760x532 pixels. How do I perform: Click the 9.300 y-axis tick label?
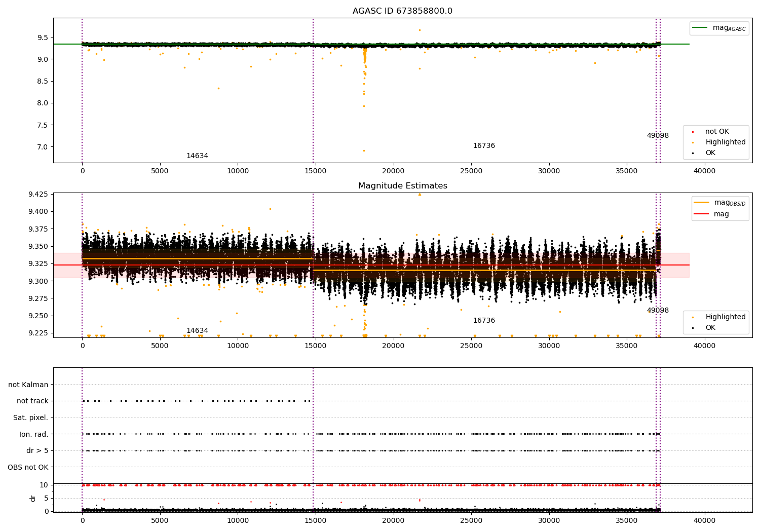(38, 281)
